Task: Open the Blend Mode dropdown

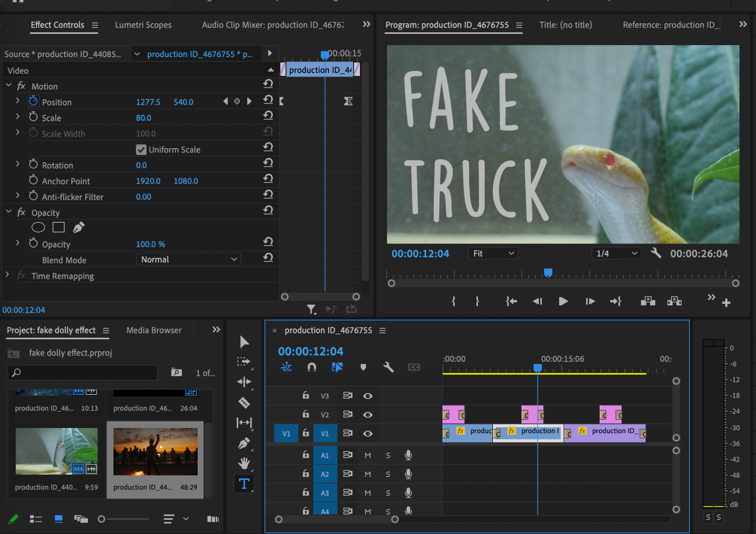Action: tap(188, 259)
